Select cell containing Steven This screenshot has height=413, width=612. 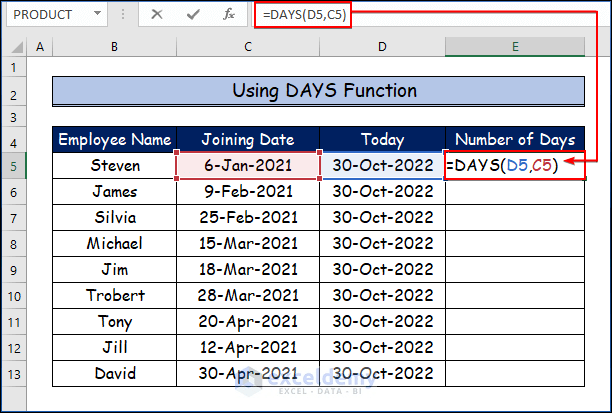[x=114, y=166]
